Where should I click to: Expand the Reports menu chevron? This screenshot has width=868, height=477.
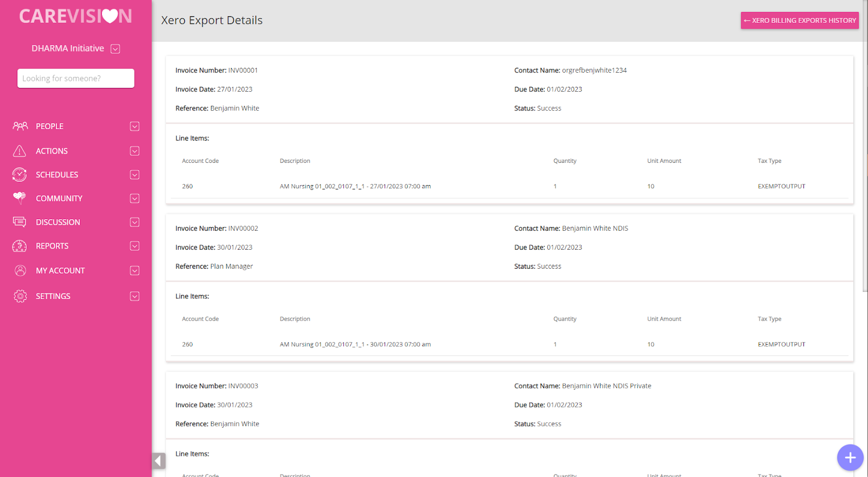(135, 246)
